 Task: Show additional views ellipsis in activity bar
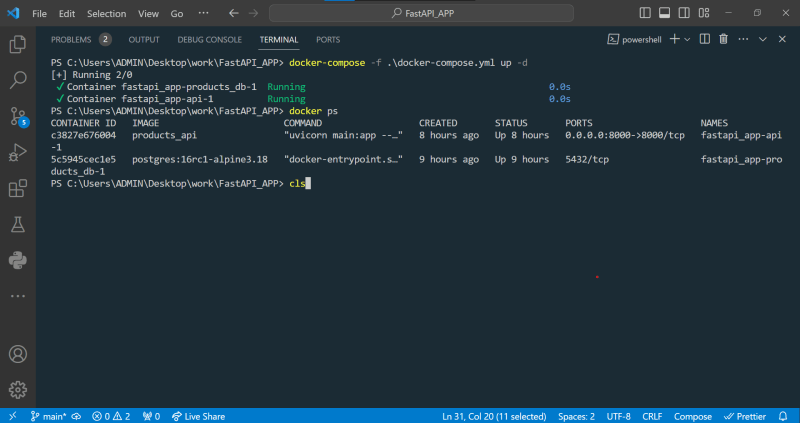click(18, 296)
